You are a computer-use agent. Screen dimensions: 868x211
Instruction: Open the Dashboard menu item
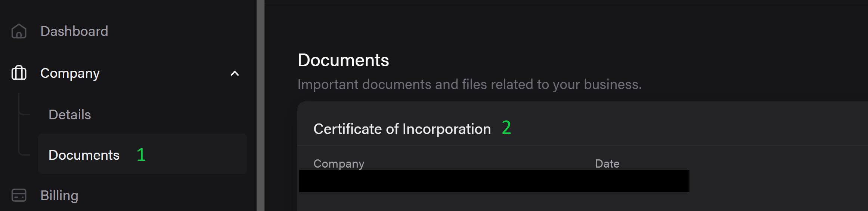pos(74,31)
